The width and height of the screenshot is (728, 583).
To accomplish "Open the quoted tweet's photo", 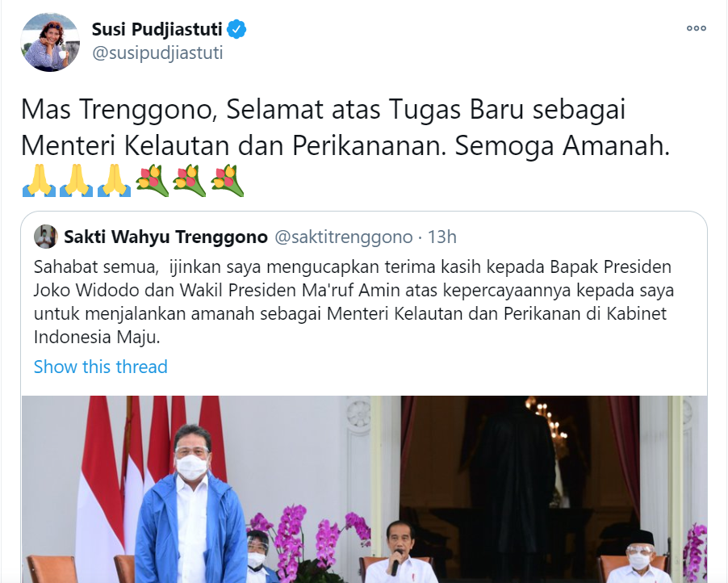I will click(365, 489).
